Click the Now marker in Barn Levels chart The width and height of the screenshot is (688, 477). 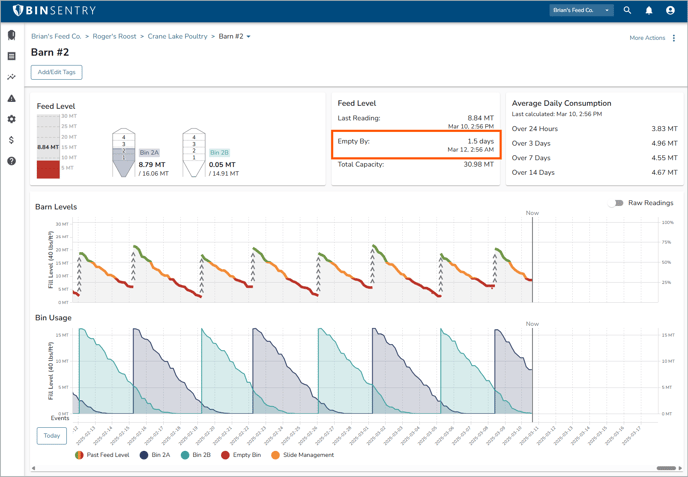click(x=532, y=213)
